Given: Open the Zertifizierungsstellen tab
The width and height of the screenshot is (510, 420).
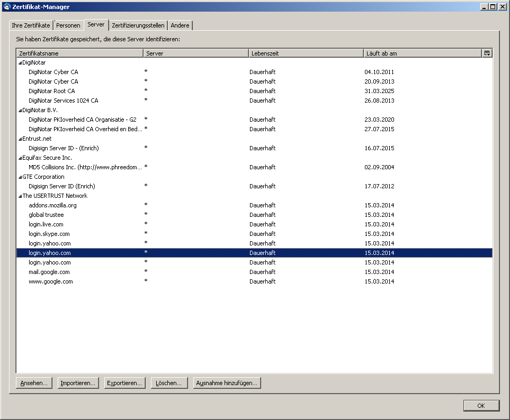Looking at the screenshot, I should point(138,25).
